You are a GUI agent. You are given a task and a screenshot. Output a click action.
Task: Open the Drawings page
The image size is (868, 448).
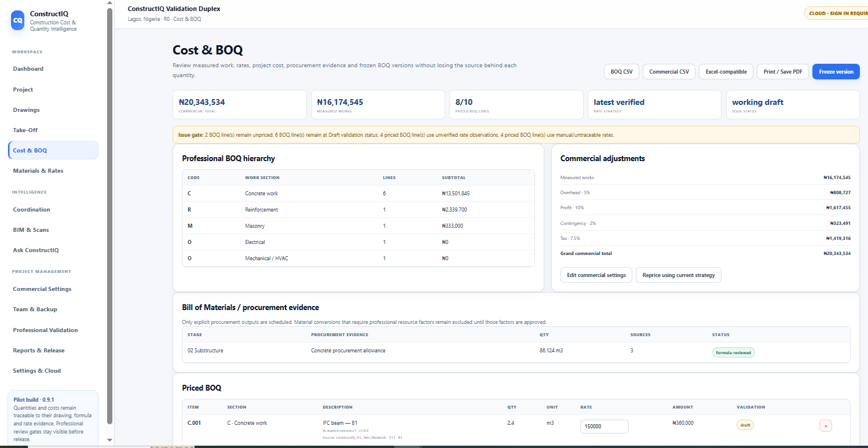[x=53, y=110]
